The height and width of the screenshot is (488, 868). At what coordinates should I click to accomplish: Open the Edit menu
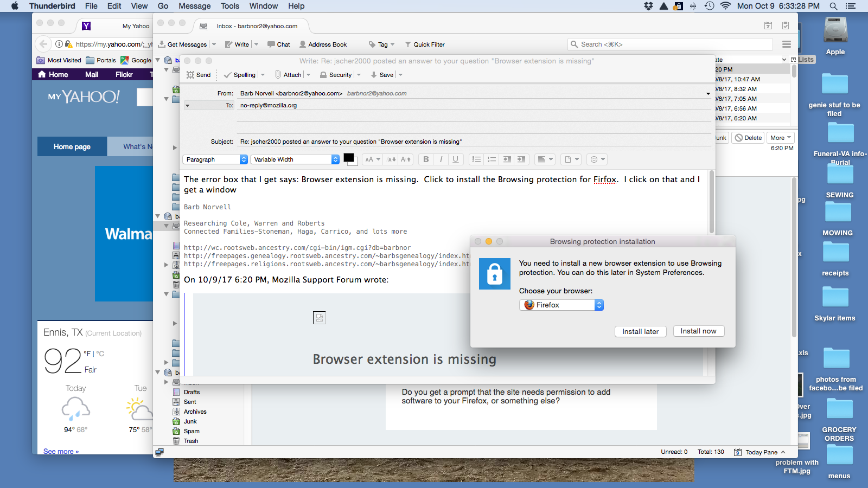[x=114, y=6]
